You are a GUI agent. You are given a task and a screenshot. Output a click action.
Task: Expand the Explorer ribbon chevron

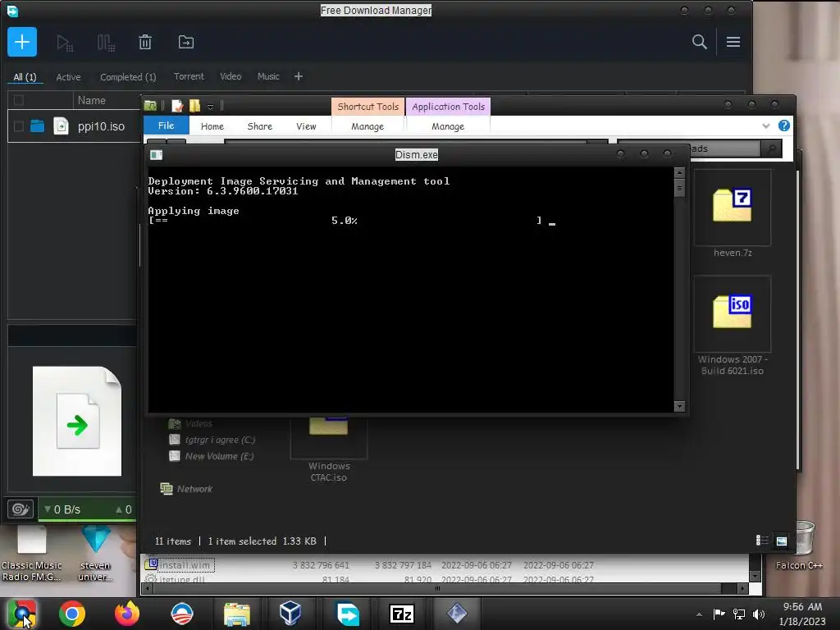pyautogui.click(x=765, y=126)
